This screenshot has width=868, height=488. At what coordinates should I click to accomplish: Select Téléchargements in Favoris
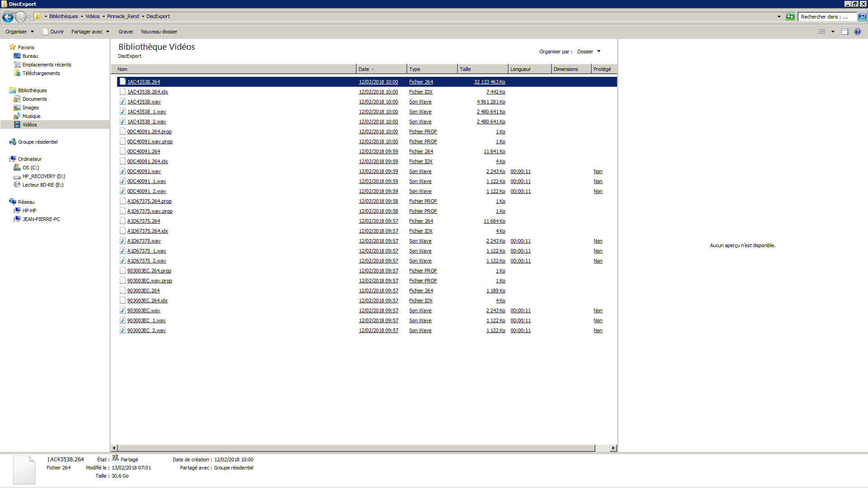tap(41, 73)
